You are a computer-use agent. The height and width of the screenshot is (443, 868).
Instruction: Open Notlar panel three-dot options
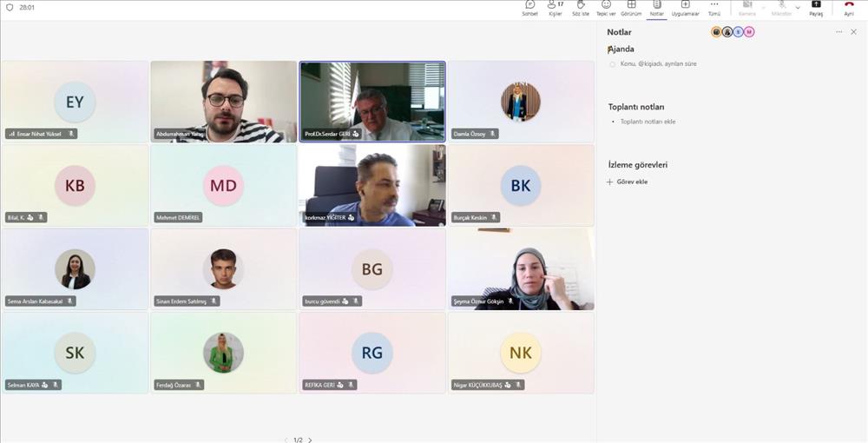tap(838, 32)
